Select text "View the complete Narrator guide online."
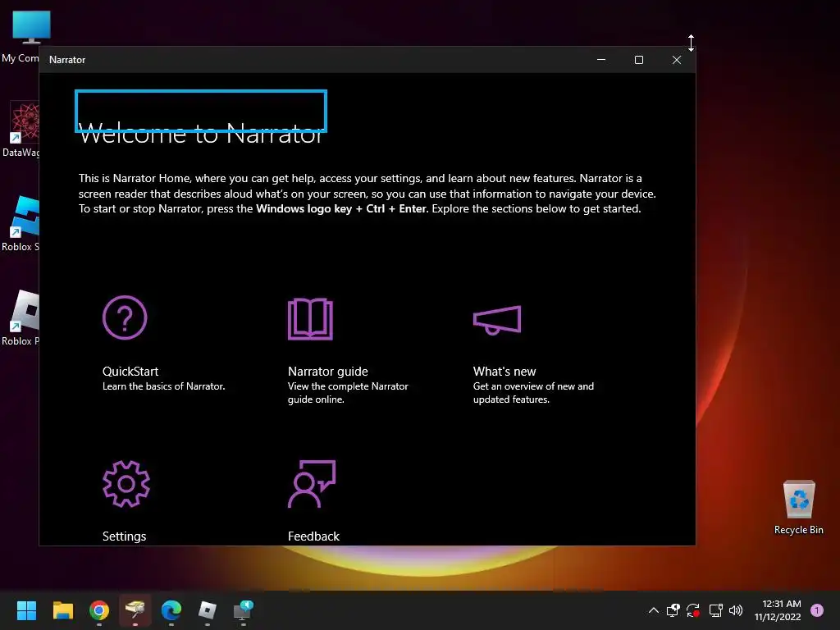This screenshot has width=840, height=630. tap(348, 393)
